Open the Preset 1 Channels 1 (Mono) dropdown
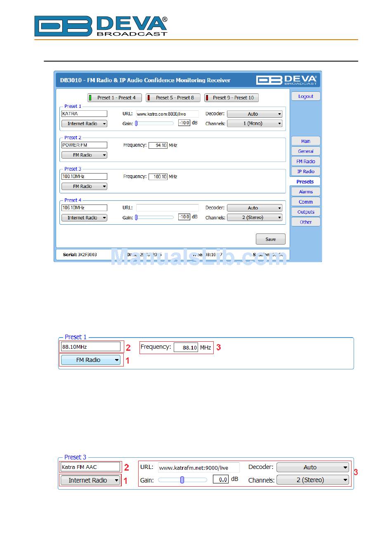The height and width of the screenshot is (559, 392). (255, 124)
